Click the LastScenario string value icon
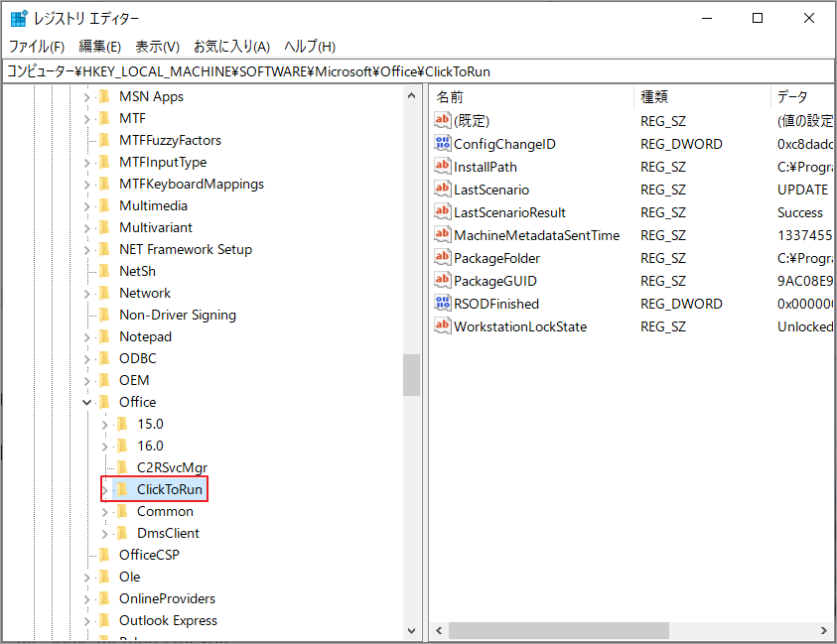Viewport: 837px width, 644px height. tap(443, 189)
